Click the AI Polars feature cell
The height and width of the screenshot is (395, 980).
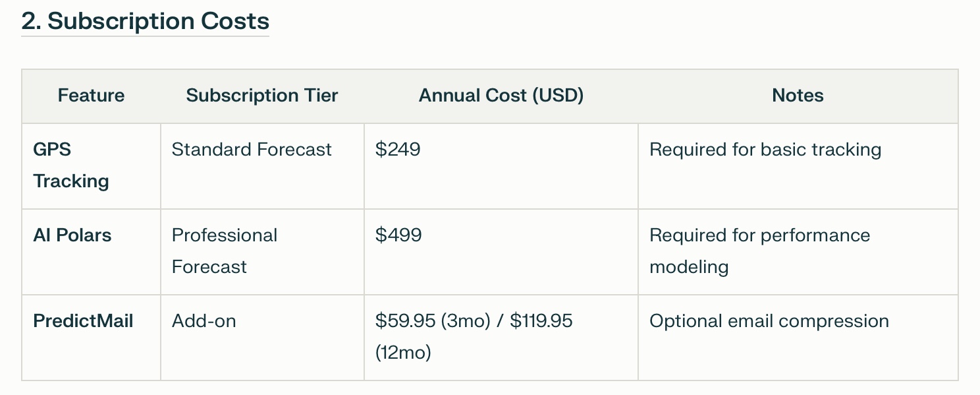coord(72,235)
